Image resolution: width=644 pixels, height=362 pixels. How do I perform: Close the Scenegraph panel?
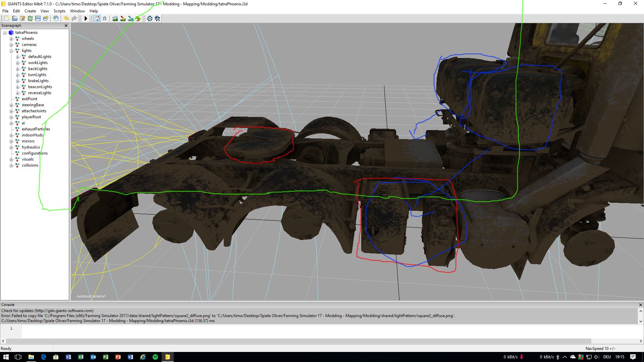point(66,25)
